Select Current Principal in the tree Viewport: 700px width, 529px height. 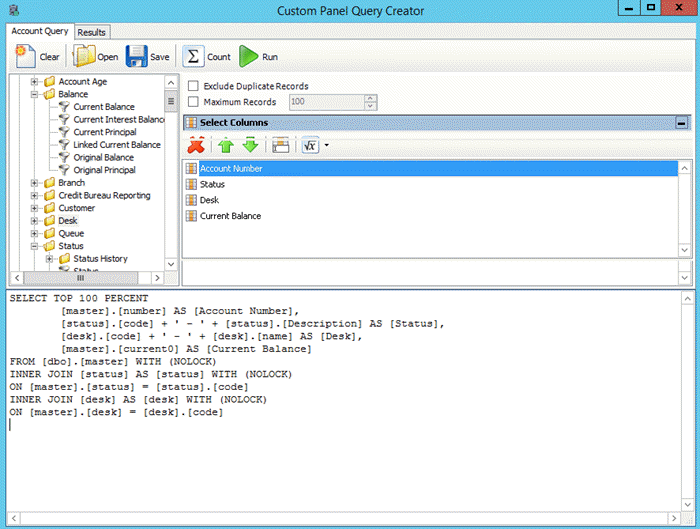(x=104, y=132)
